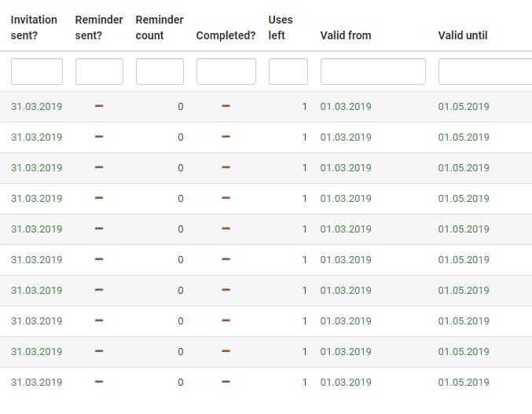Sort table by Reminder sent? header
This screenshot has height=414, width=532.
[99, 27]
